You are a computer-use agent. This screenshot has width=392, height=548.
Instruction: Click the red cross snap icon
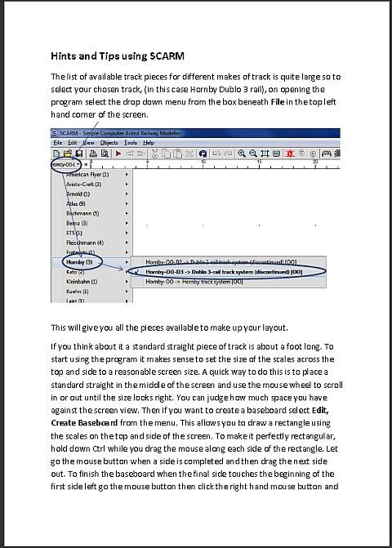pos(290,154)
